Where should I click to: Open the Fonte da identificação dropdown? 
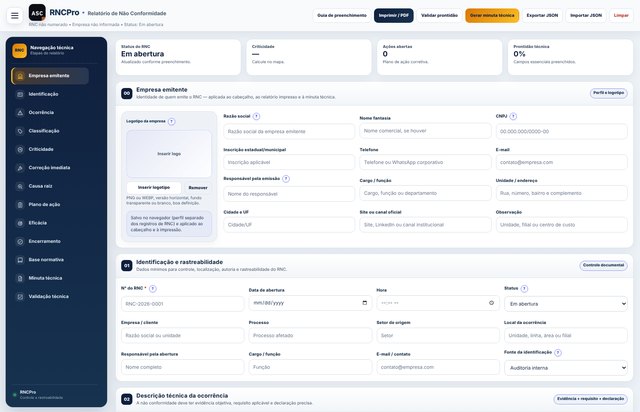[566, 367]
